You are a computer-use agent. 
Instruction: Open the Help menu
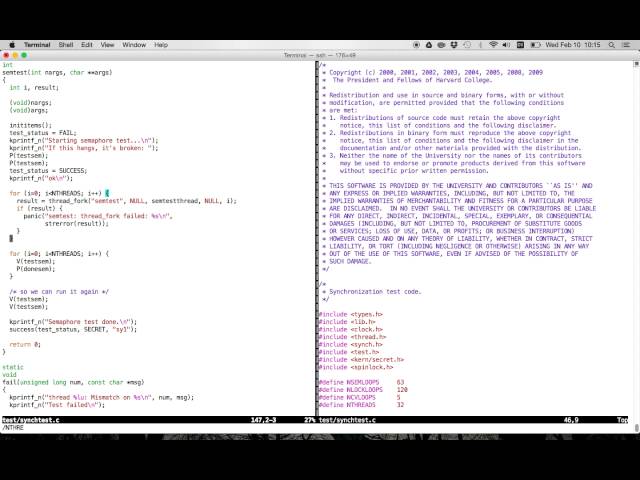coord(161,45)
